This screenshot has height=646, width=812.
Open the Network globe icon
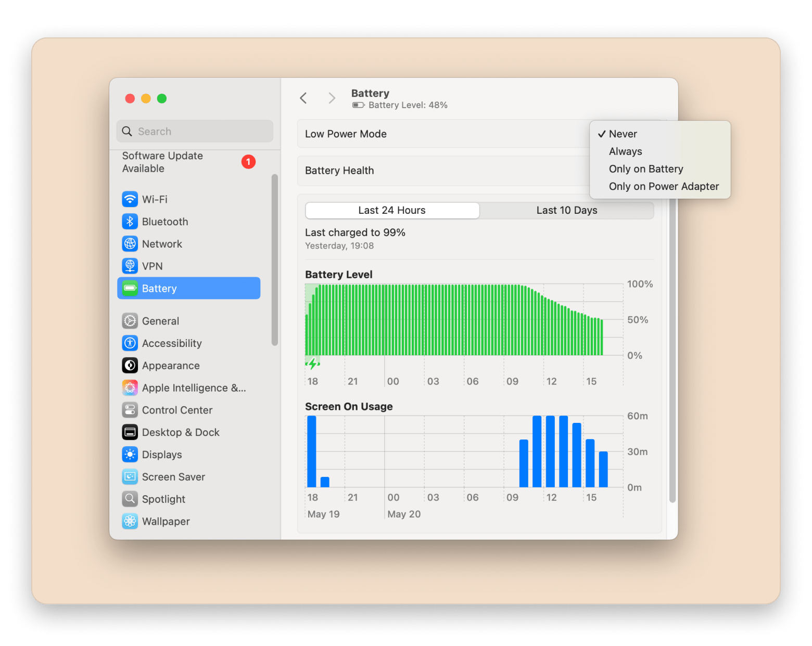tap(130, 244)
